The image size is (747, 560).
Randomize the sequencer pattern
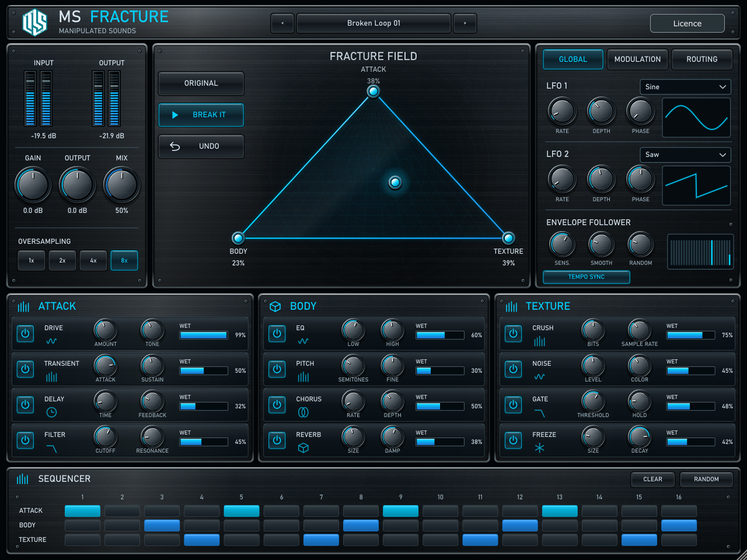coord(707,479)
